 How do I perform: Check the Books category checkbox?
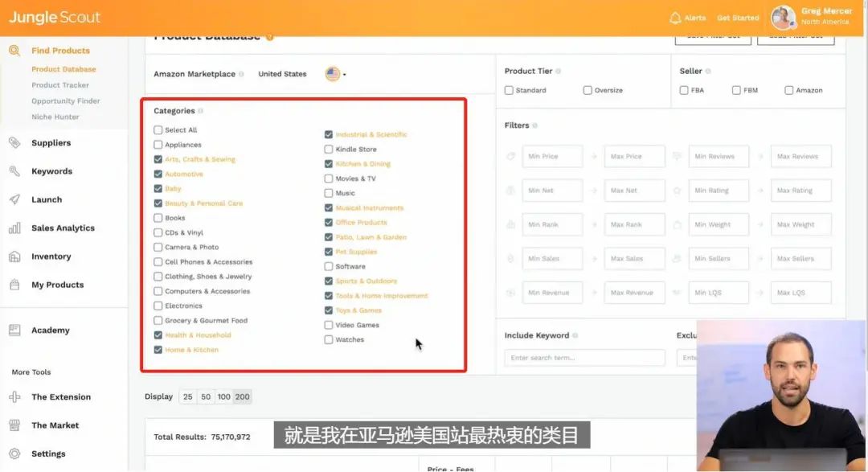[158, 218]
